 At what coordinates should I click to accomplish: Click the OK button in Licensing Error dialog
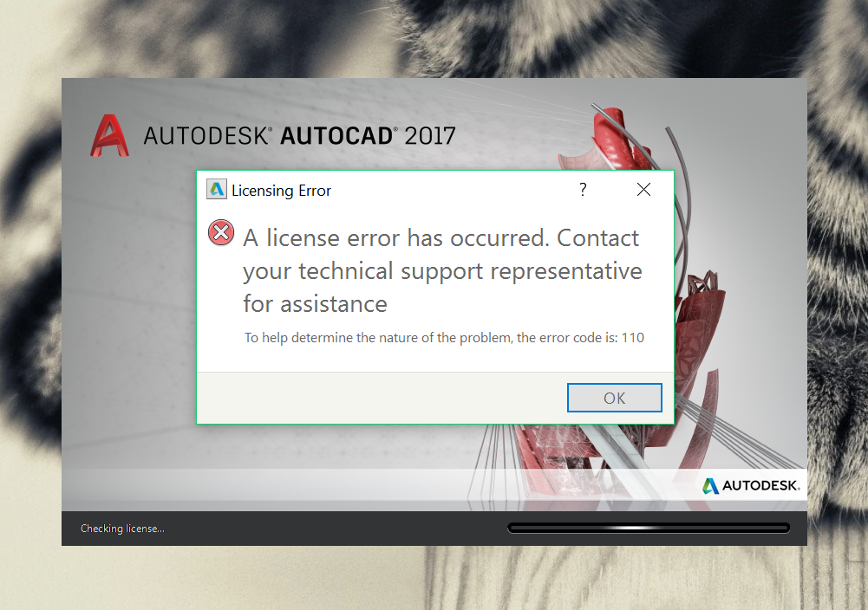[615, 398]
